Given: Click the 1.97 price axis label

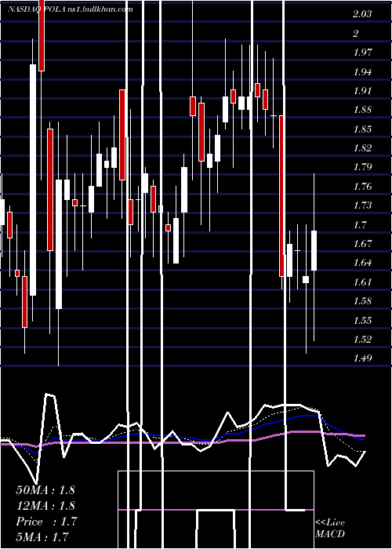Looking at the screenshot, I should [x=362, y=53].
